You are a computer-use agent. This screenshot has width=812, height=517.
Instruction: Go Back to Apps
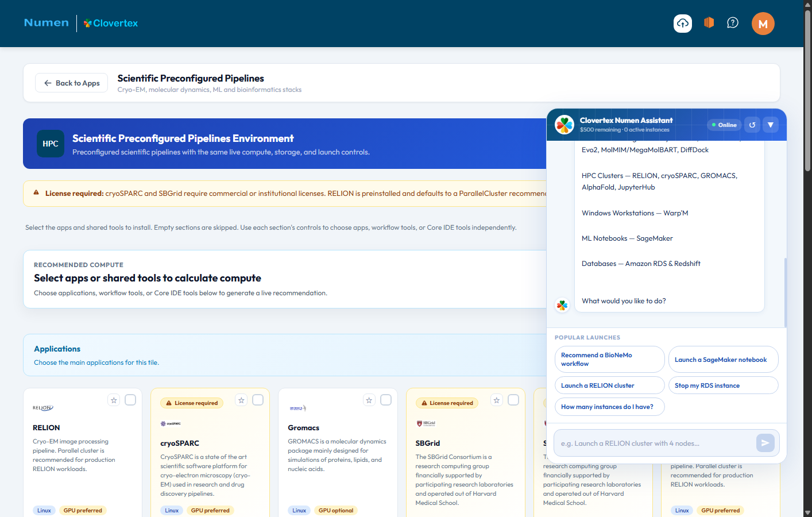coord(72,83)
